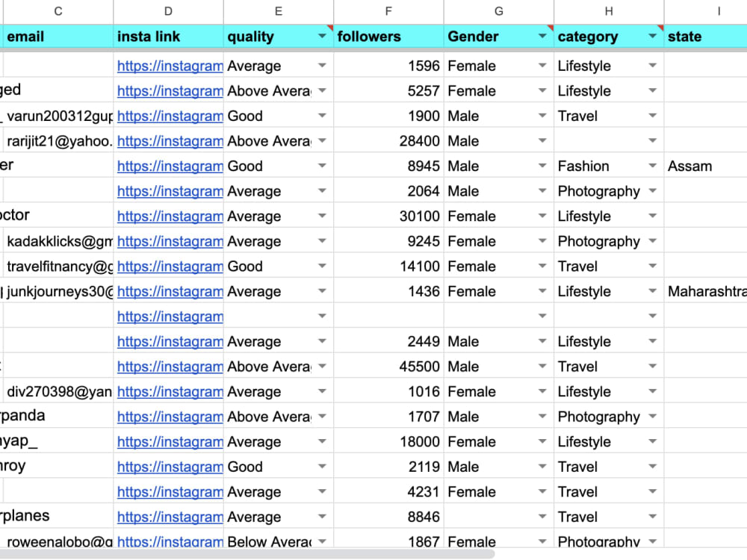
Task: Expand Gender dropdown in the 4231 followers row
Action: 542,491
